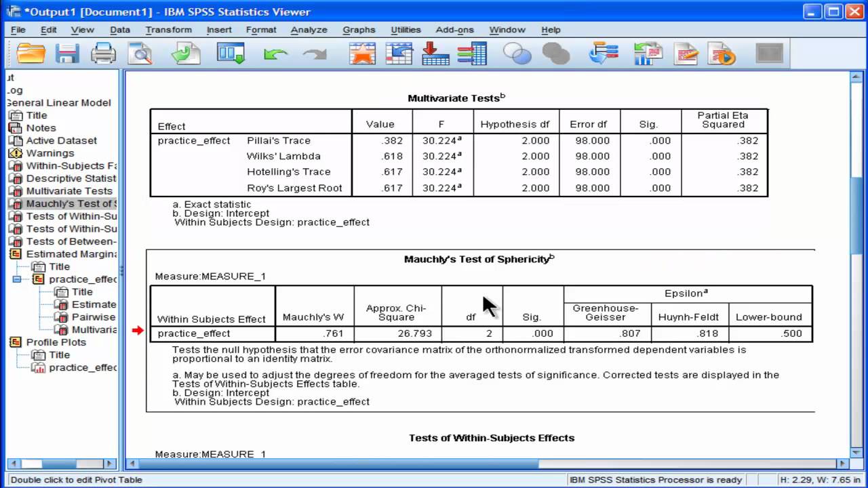Open a file with the folder toolbar icon
868x488 pixels.
point(31,54)
